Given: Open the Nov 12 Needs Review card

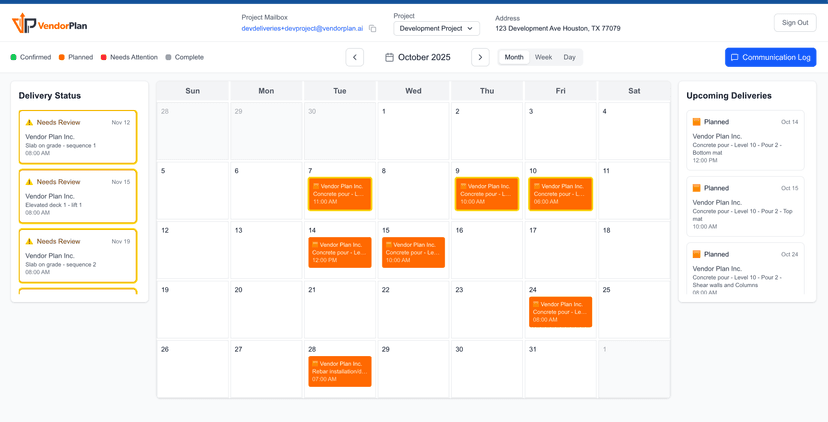Looking at the screenshot, I should coord(78,137).
